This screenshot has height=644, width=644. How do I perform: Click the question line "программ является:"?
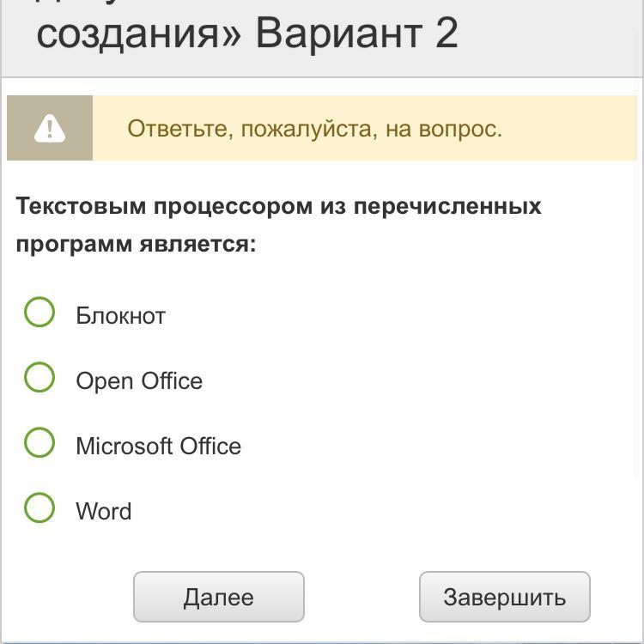pos(136,245)
